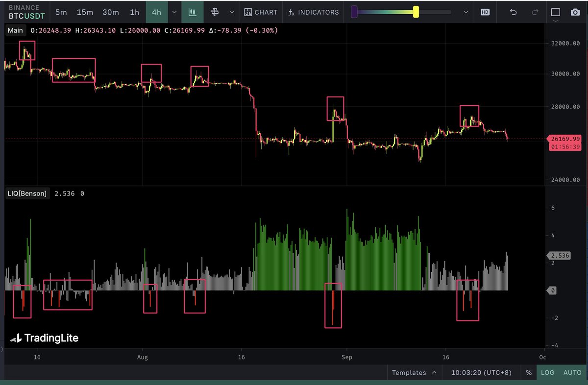Click the delta readout -78.39 (-0.30%)
The width and height of the screenshot is (588, 385).
coord(244,30)
